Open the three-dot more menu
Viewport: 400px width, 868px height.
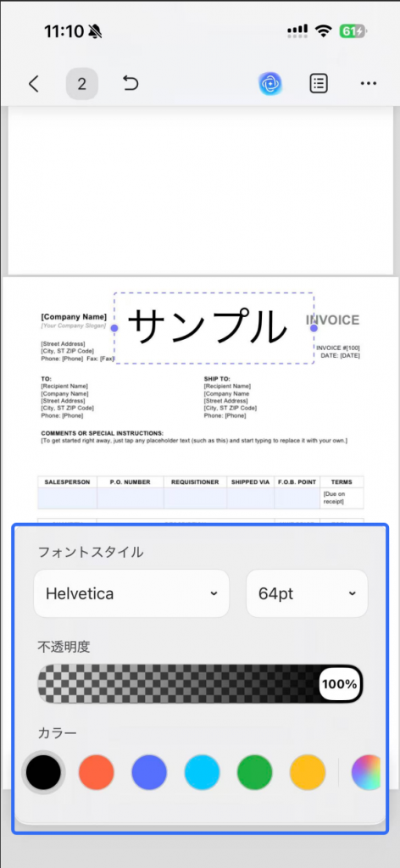click(x=369, y=84)
